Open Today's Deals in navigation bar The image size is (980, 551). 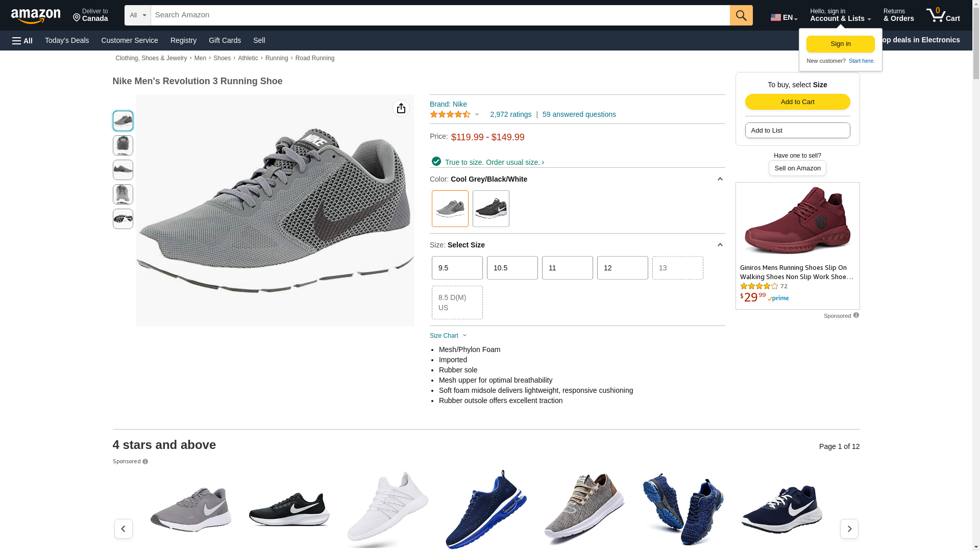tap(67, 40)
